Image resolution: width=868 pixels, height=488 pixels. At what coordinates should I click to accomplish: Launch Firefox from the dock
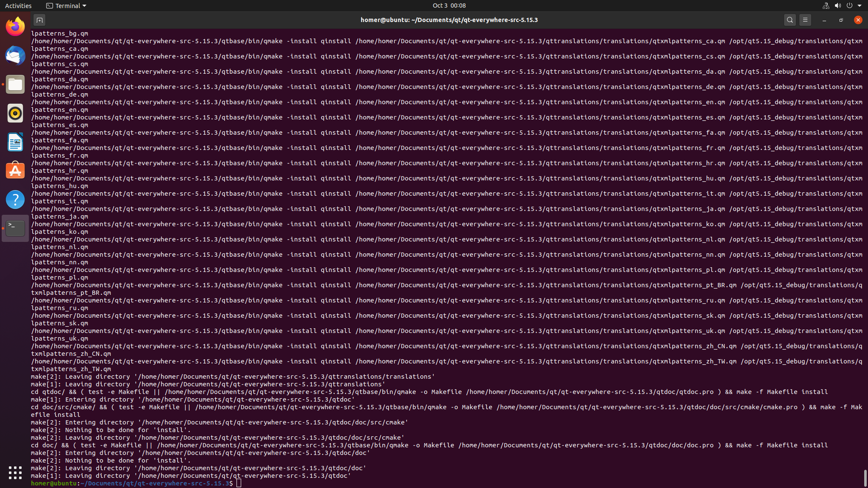pos(15,27)
